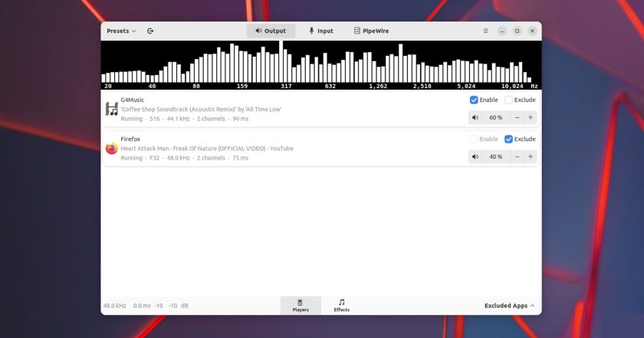Click the spectrum analyzer display
This screenshot has width=644, height=338.
point(321,65)
